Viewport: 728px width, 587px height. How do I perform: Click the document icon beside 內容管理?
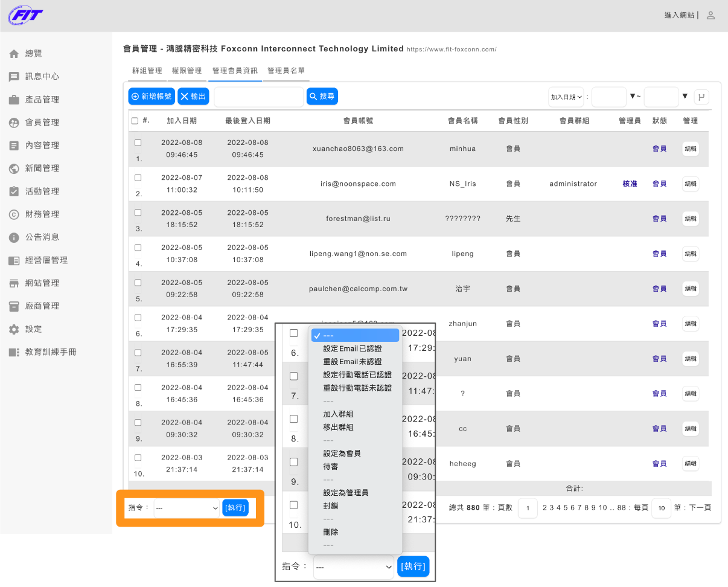(x=14, y=146)
